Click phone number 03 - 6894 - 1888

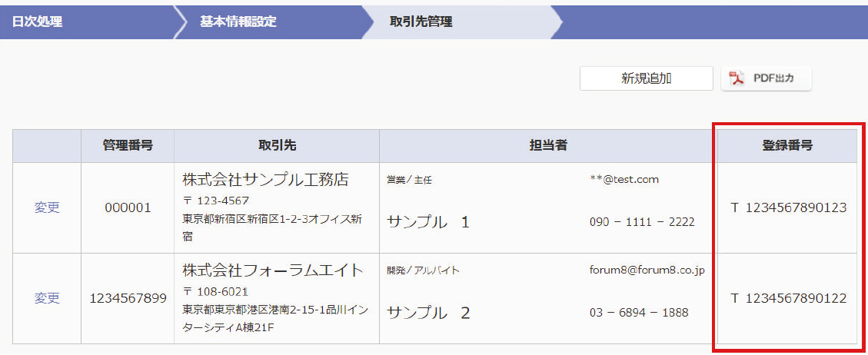(x=639, y=313)
